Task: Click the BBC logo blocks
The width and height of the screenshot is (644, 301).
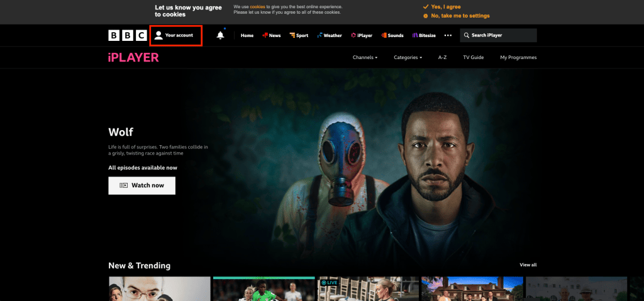Action: [x=128, y=35]
